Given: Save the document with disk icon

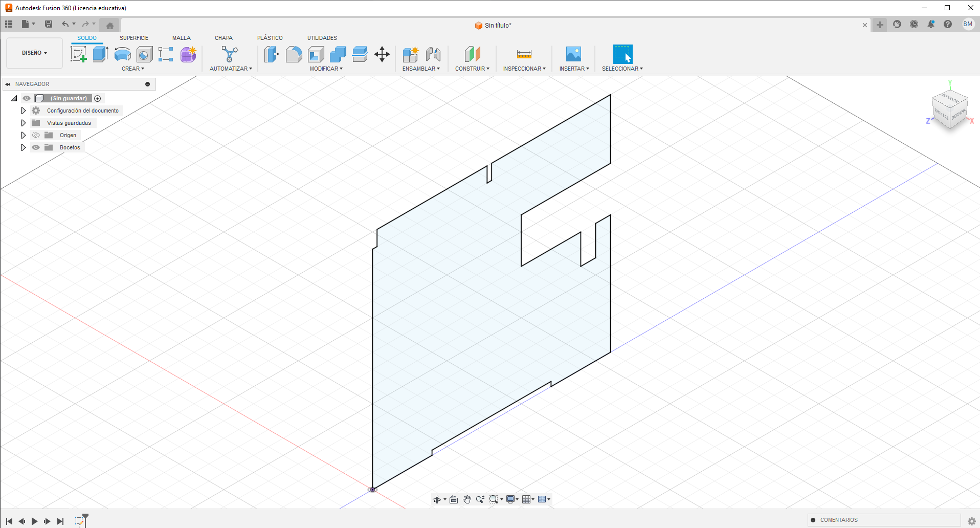Looking at the screenshot, I should click(49, 24).
